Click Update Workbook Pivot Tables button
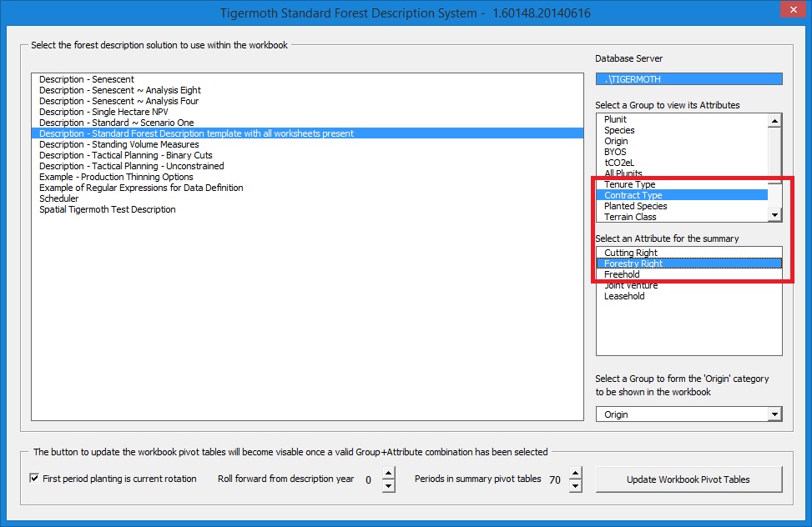This screenshot has width=812, height=527. [x=688, y=479]
